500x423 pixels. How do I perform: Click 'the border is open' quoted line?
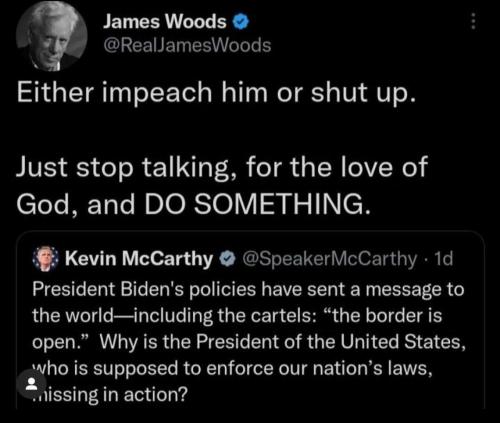[237, 315]
